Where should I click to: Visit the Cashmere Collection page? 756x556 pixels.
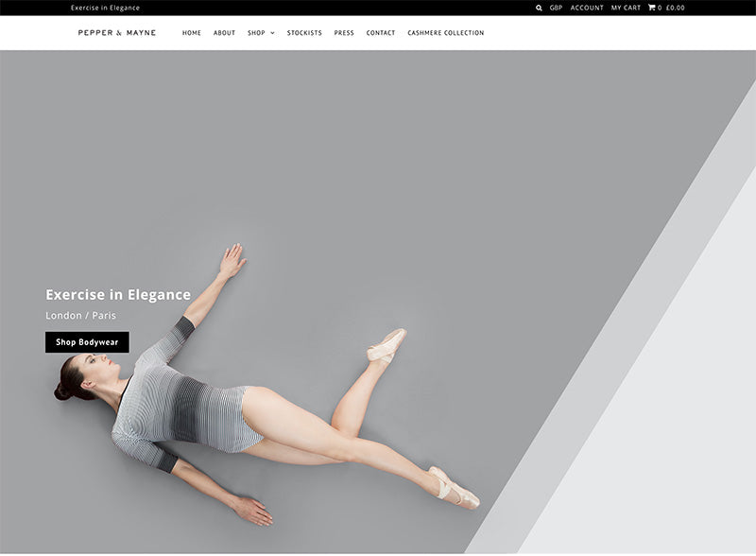pos(445,33)
